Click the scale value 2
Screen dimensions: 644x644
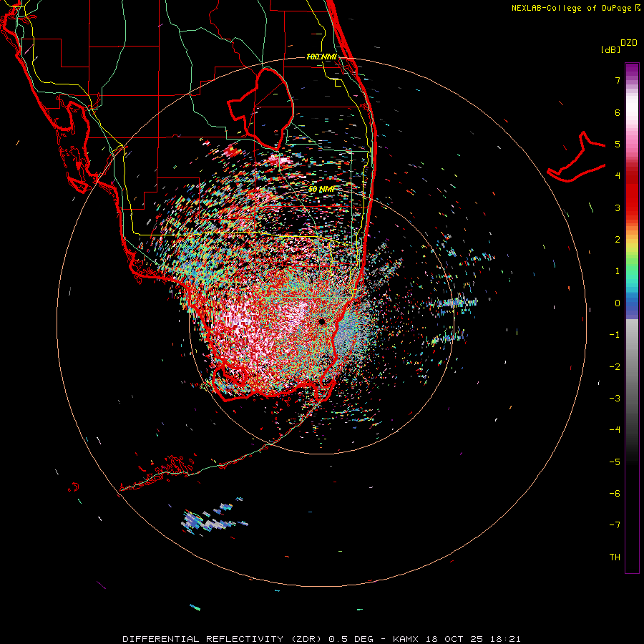618,240
